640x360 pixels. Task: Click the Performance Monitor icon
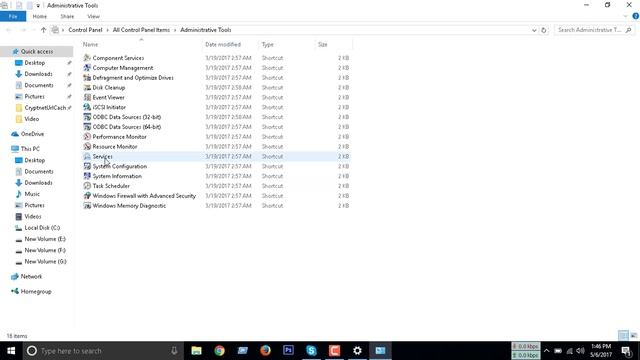click(x=87, y=137)
